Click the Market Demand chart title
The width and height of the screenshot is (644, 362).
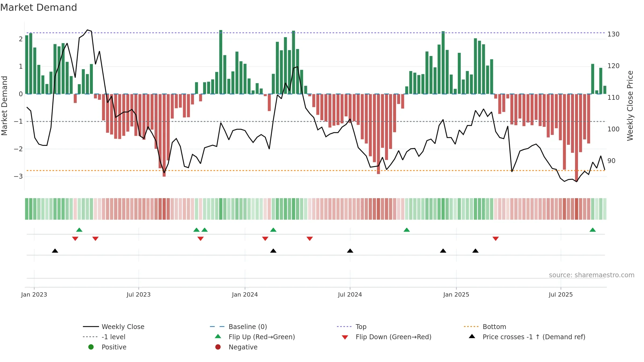(39, 8)
